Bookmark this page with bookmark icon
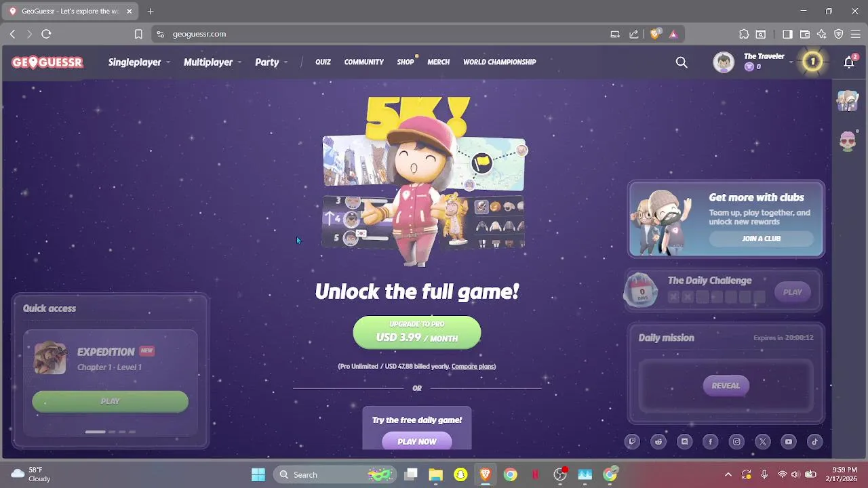The height and width of the screenshot is (488, 868). pos(138,34)
